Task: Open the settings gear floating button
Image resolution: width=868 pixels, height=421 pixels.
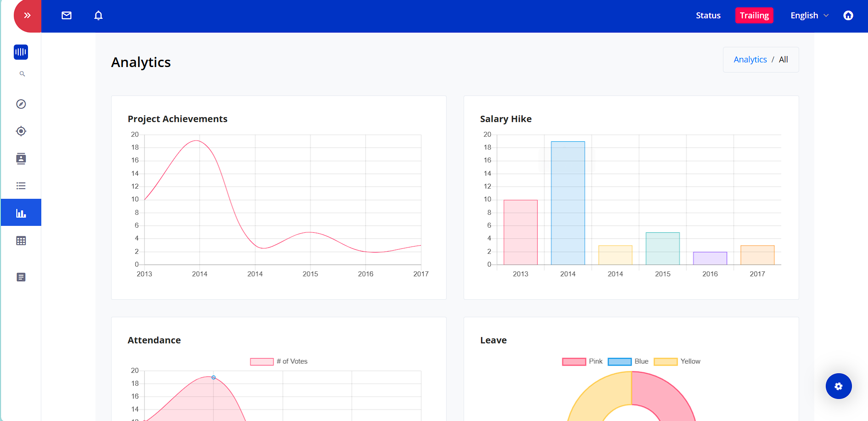Action: 839,386
